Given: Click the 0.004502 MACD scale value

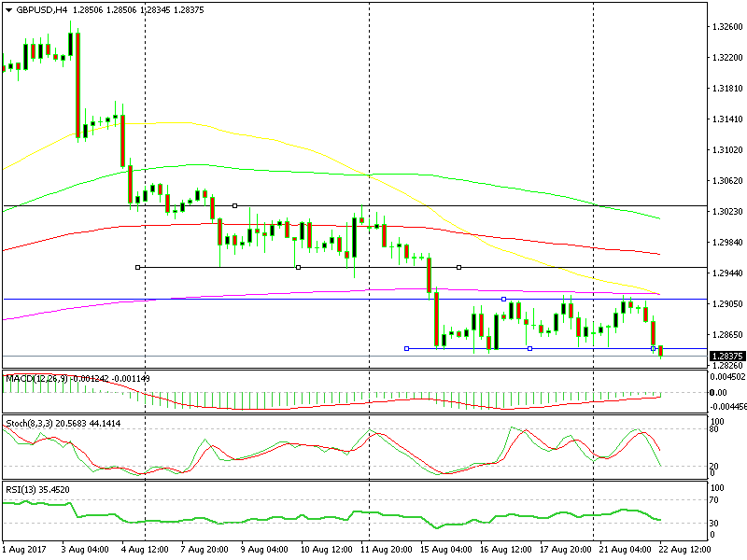Looking at the screenshot, I should [x=728, y=377].
